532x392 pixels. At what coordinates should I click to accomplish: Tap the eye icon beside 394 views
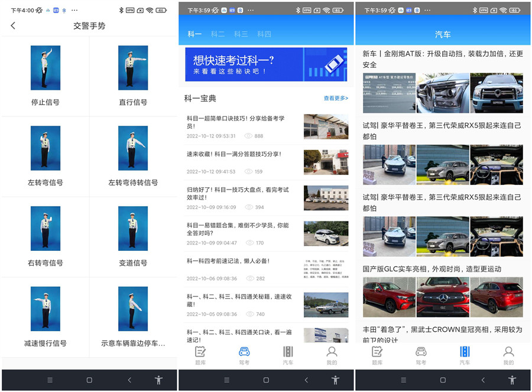[x=249, y=207]
